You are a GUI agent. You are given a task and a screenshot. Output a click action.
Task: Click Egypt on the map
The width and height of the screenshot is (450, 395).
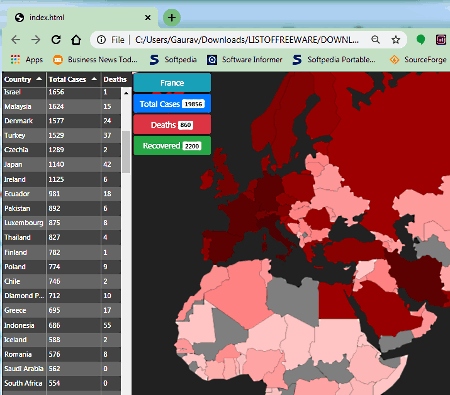tap(337, 300)
